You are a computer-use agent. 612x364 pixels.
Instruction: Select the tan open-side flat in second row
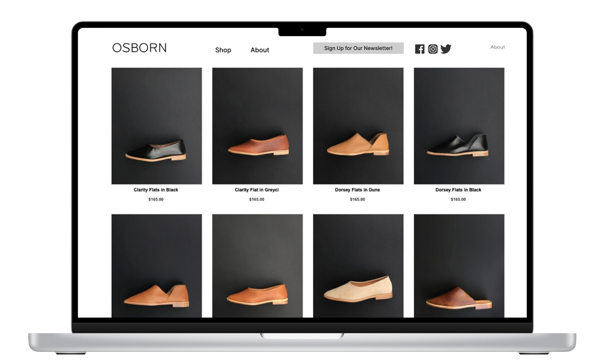pyautogui.click(x=157, y=266)
